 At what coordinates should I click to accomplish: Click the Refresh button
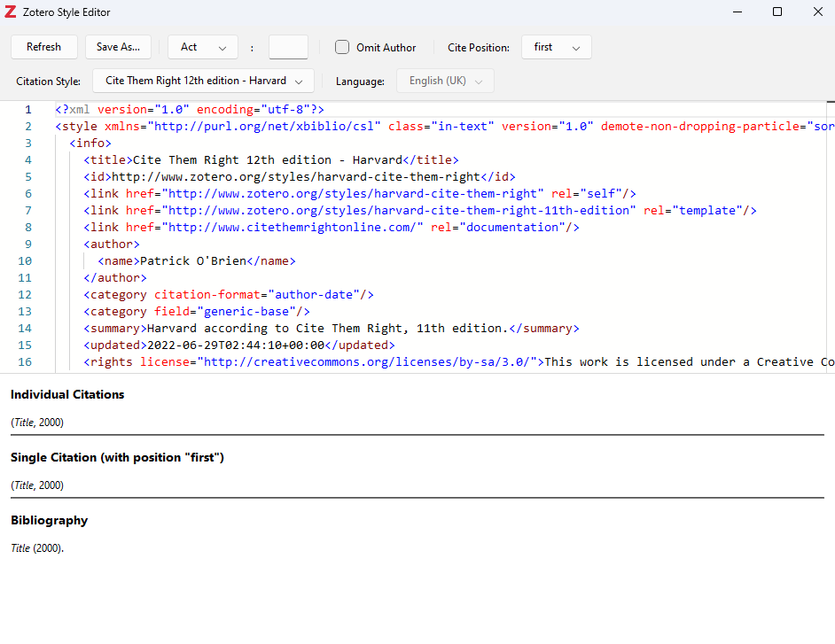[x=44, y=47]
